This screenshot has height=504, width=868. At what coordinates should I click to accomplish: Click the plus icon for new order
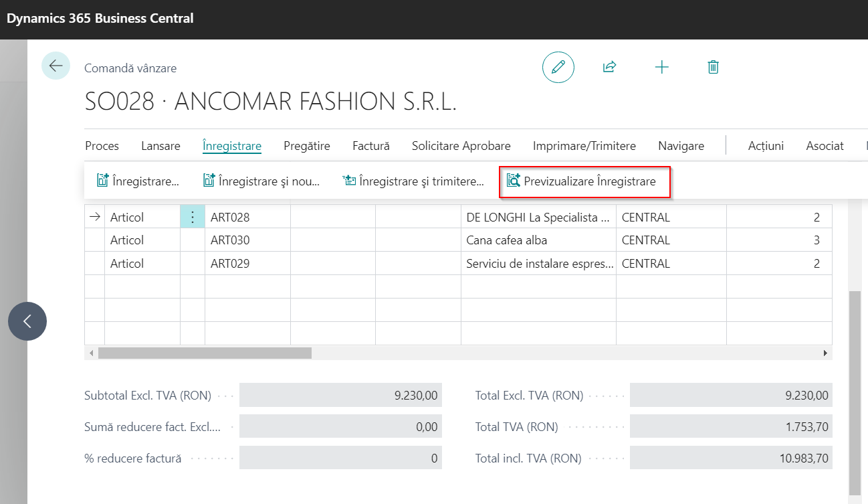pyautogui.click(x=661, y=67)
